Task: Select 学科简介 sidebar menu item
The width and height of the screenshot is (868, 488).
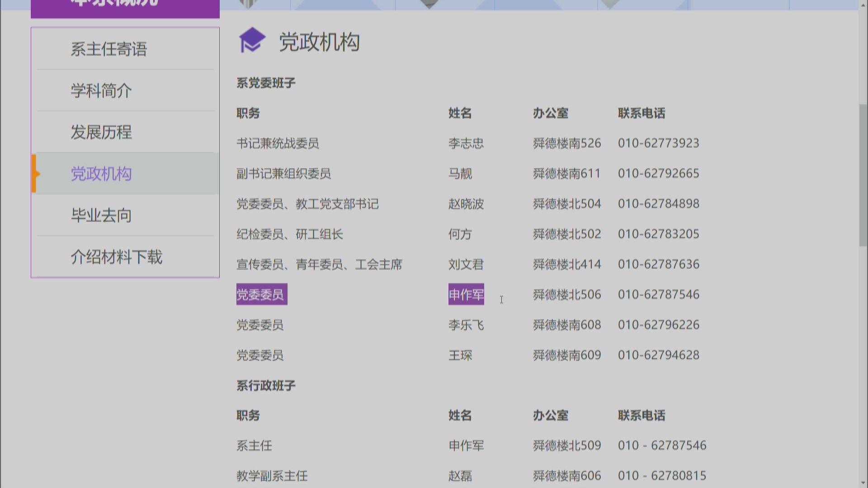Action: (x=101, y=91)
